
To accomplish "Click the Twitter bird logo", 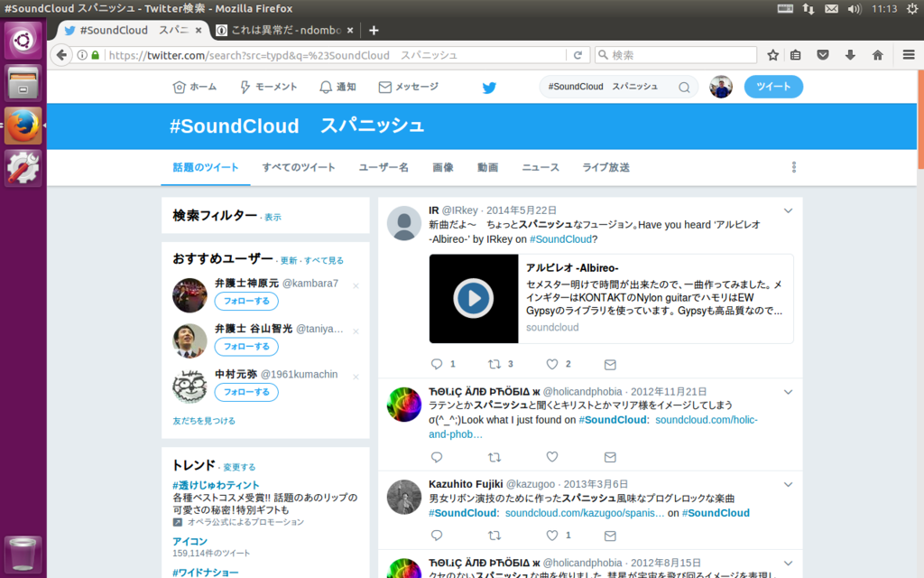I will (x=489, y=88).
